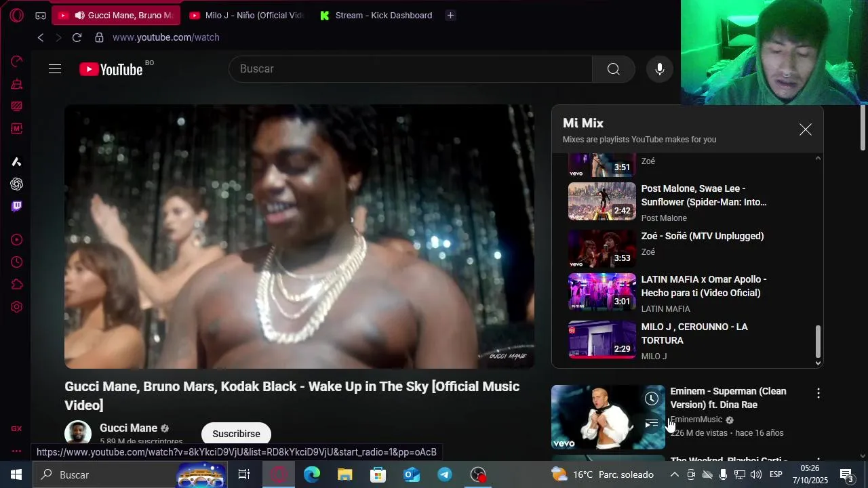The height and width of the screenshot is (488, 868).
Task: Switch to Stream - Kick Dashboard tab
Action: coord(377,15)
